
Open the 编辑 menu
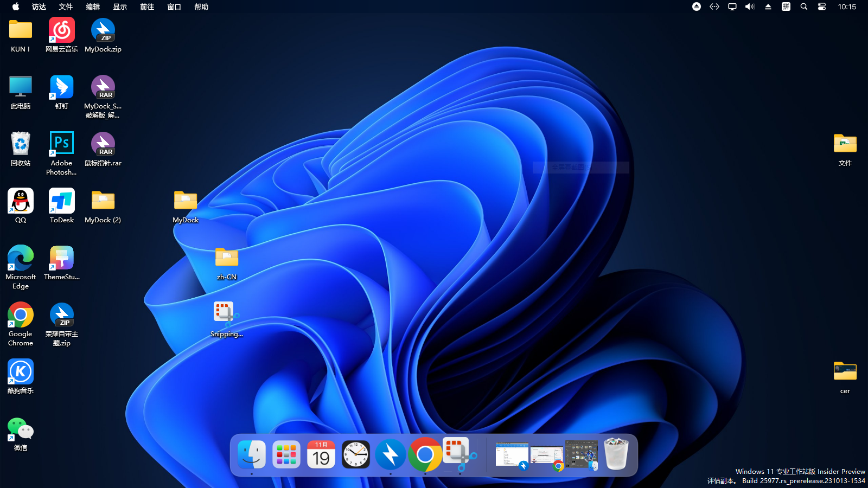click(x=93, y=7)
